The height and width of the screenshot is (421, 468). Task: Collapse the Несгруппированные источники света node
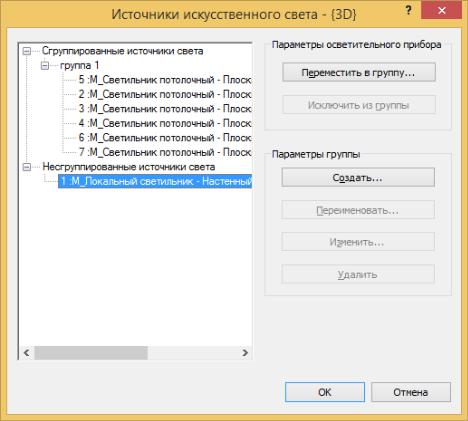tap(27, 167)
